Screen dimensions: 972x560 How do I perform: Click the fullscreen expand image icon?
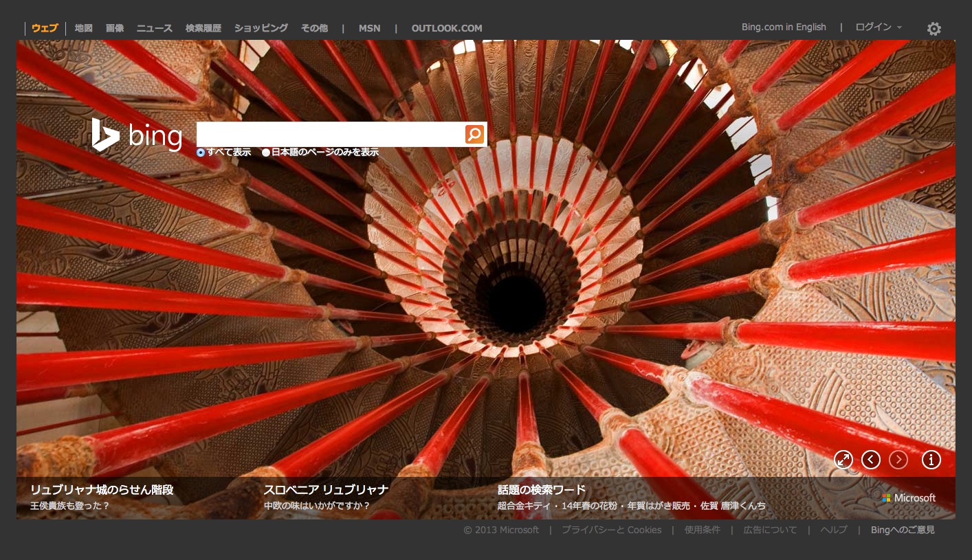click(x=843, y=460)
